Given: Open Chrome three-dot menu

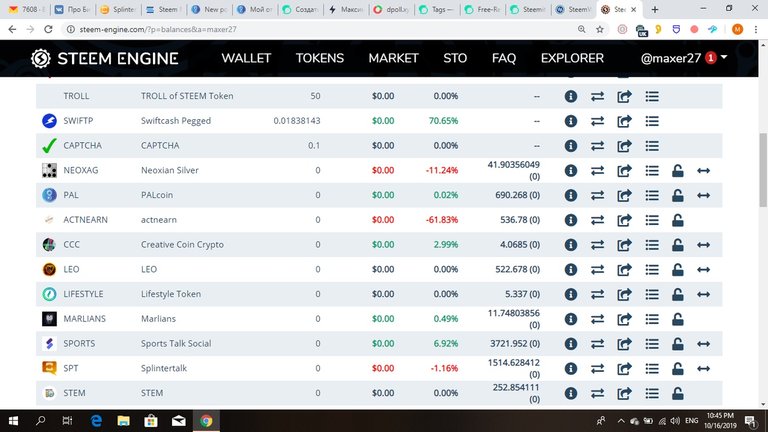Looking at the screenshot, I should tap(756, 29).
